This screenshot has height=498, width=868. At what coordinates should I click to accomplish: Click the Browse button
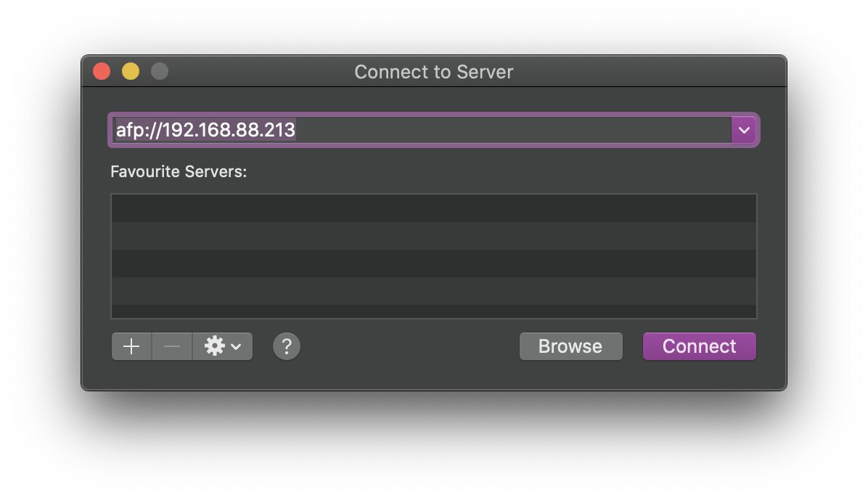[x=570, y=346]
